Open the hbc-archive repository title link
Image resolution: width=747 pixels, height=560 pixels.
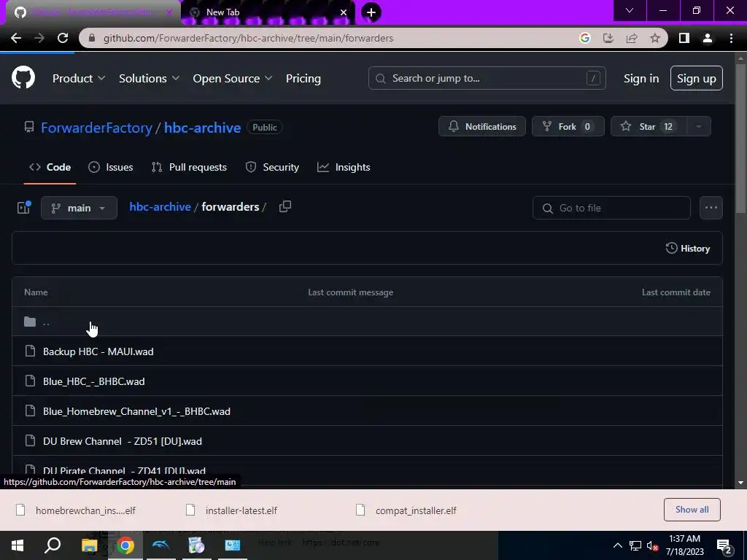(x=203, y=128)
